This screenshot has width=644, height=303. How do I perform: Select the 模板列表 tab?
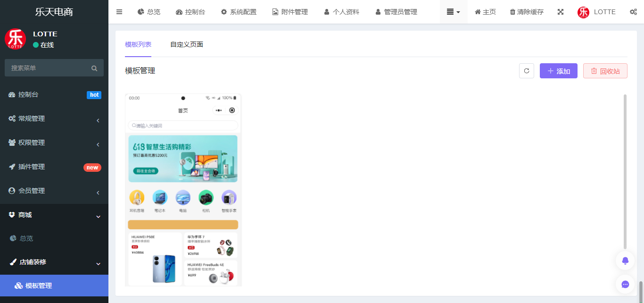tap(138, 44)
